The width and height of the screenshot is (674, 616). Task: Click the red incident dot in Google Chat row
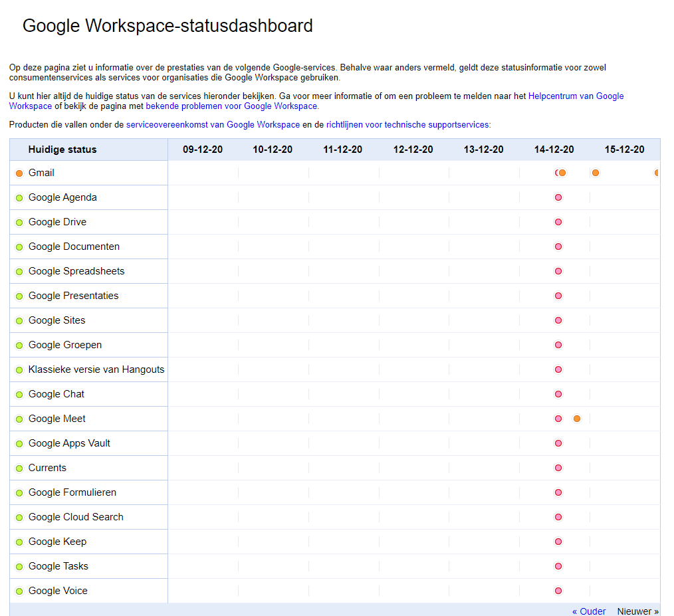(558, 394)
